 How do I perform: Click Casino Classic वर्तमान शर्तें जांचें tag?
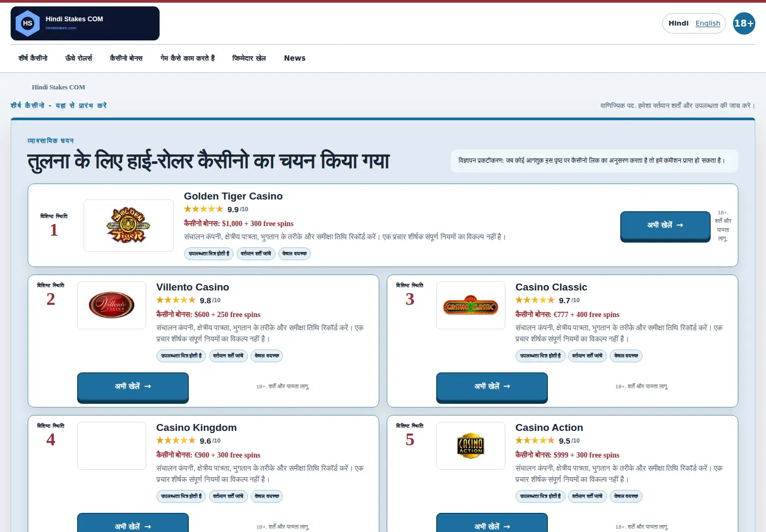point(587,356)
